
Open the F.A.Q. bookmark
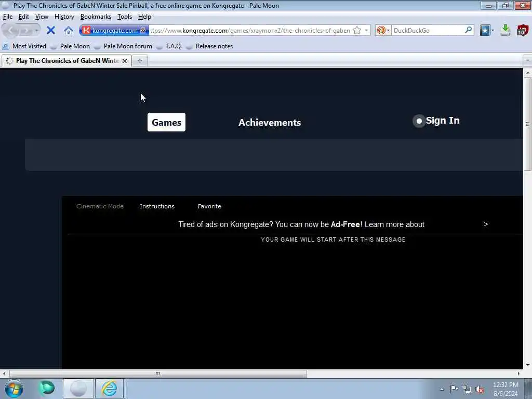click(169, 46)
